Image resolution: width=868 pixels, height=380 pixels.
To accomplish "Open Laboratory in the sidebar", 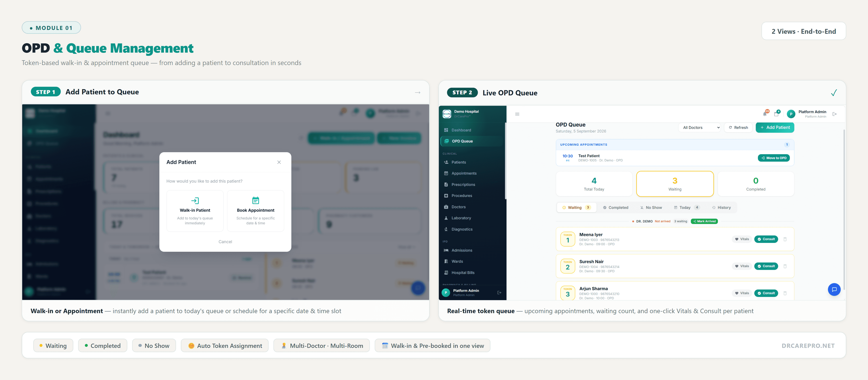I will [x=472, y=218].
